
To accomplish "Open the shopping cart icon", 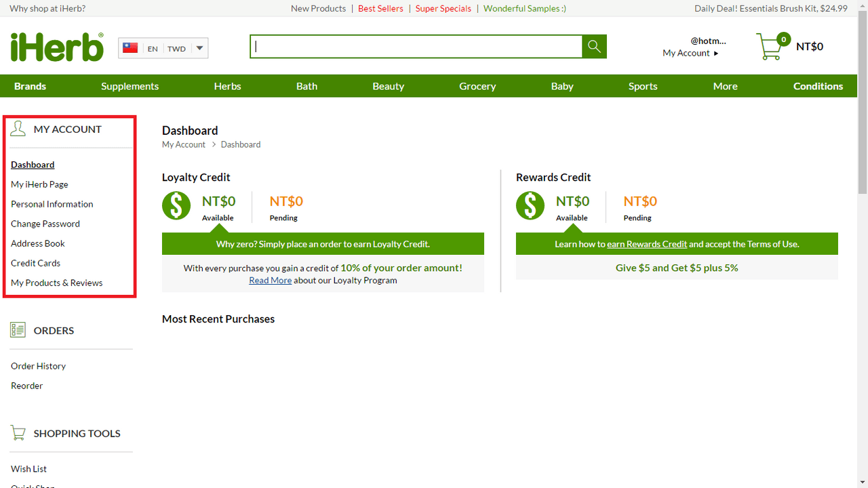I will 770,47.
